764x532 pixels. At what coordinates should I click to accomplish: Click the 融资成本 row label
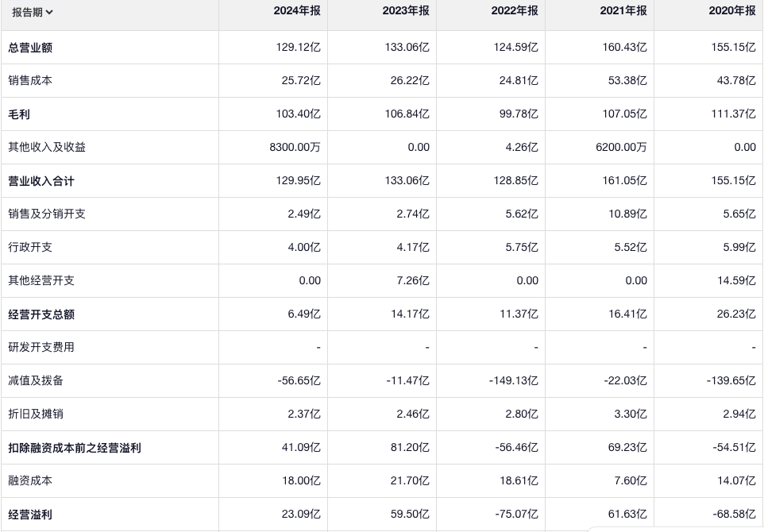[x=30, y=481]
